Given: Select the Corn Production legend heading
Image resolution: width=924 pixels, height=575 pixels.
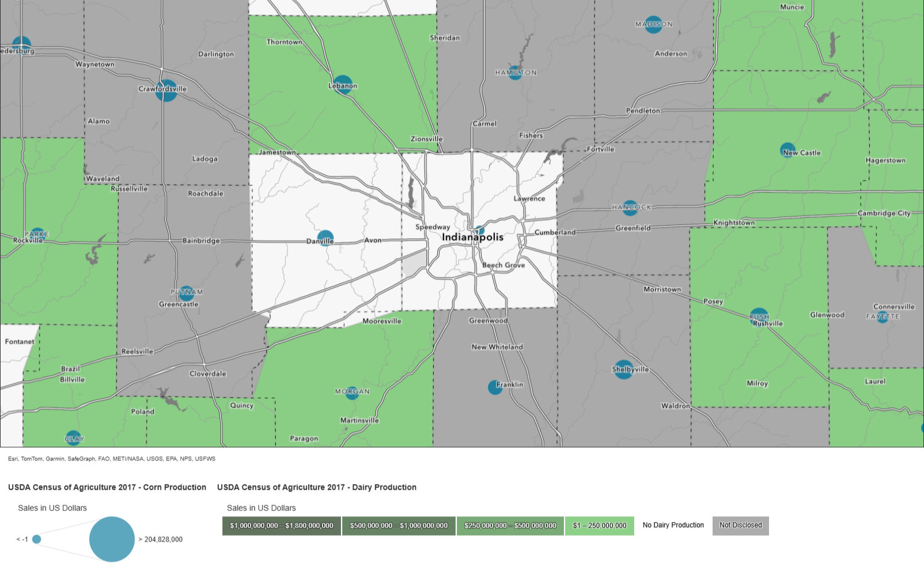Looking at the screenshot, I should [107, 487].
